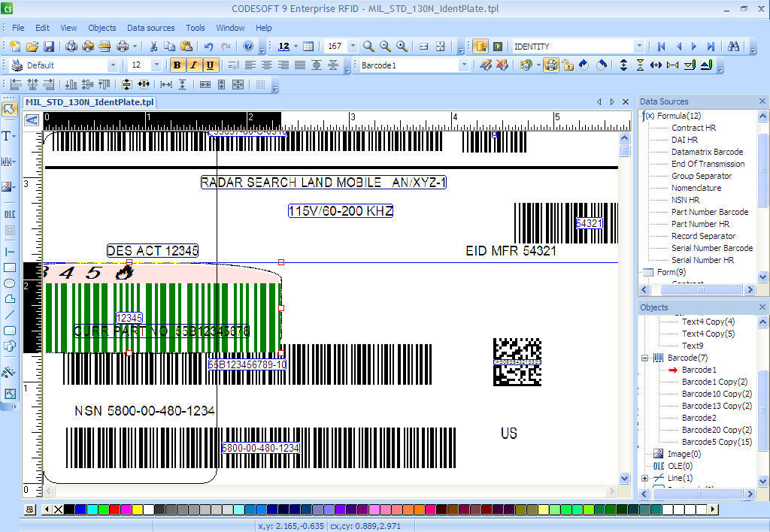This screenshot has width=770, height=532.
Task: Go to the next record arrow
Action: click(694, 47)
